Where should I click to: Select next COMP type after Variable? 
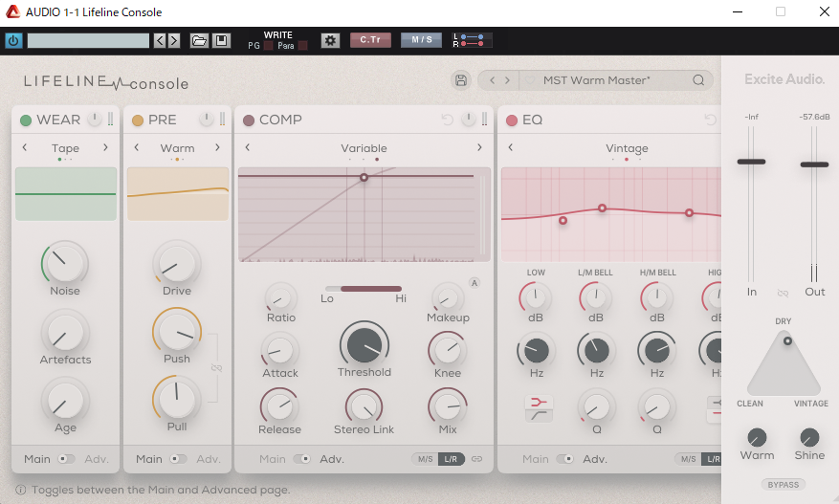click(479, 147)
